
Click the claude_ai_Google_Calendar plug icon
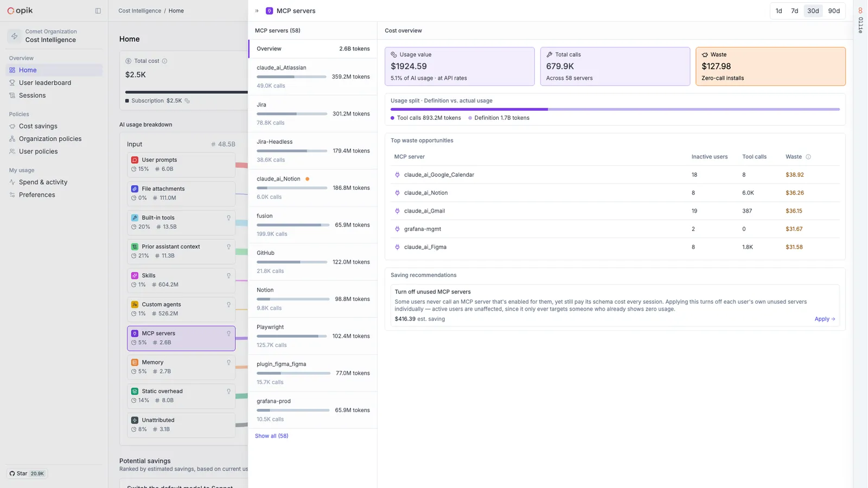[x=398, y=175]
